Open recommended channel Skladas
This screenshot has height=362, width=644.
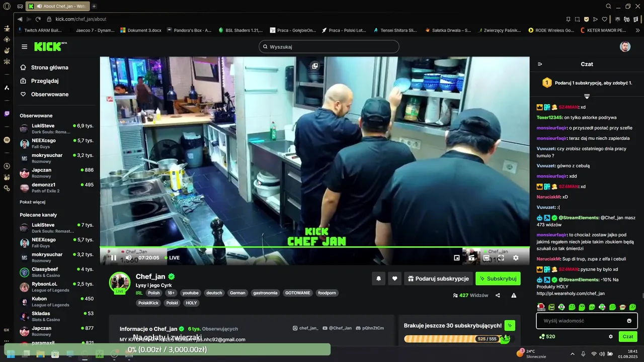(x=56, y=316)
